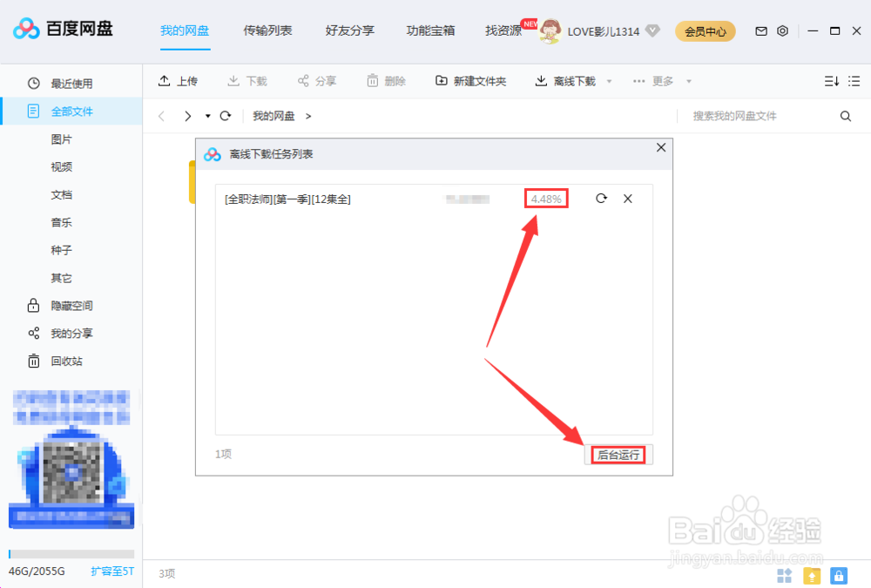Refresh the file list
871x588 pixels.
225,116
